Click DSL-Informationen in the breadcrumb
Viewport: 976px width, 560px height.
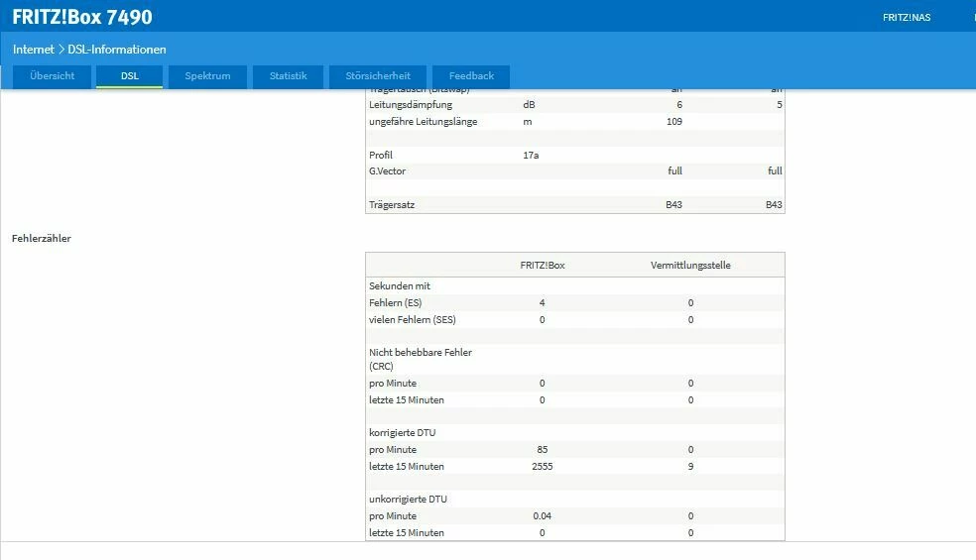coord(117,50)
